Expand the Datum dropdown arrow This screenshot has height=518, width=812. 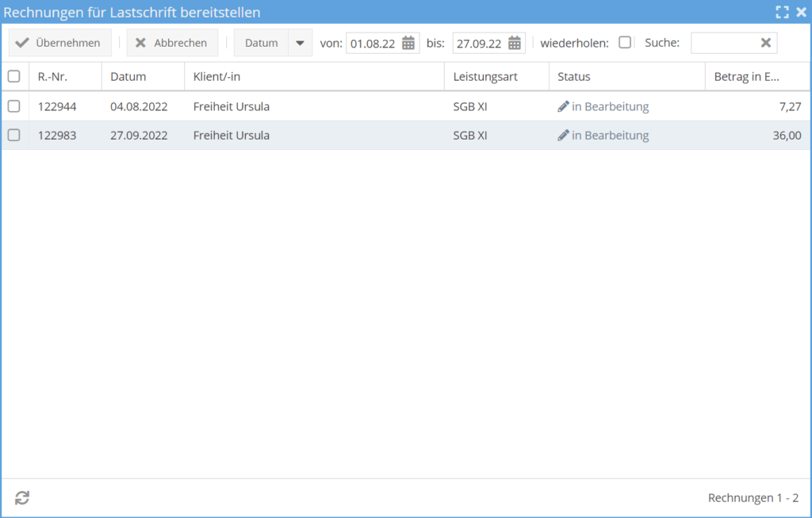300,43
